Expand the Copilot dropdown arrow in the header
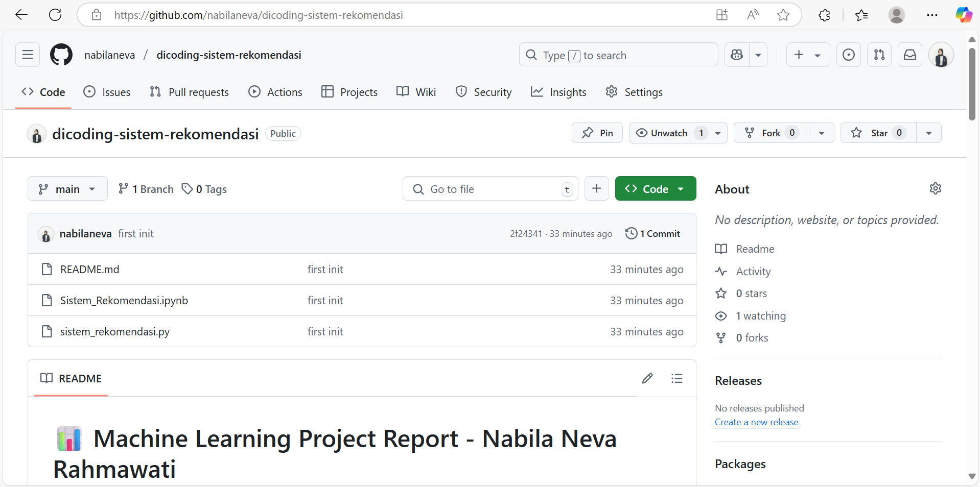The height and width of the screenshot is (487, 980). click(x=758, y=55)
